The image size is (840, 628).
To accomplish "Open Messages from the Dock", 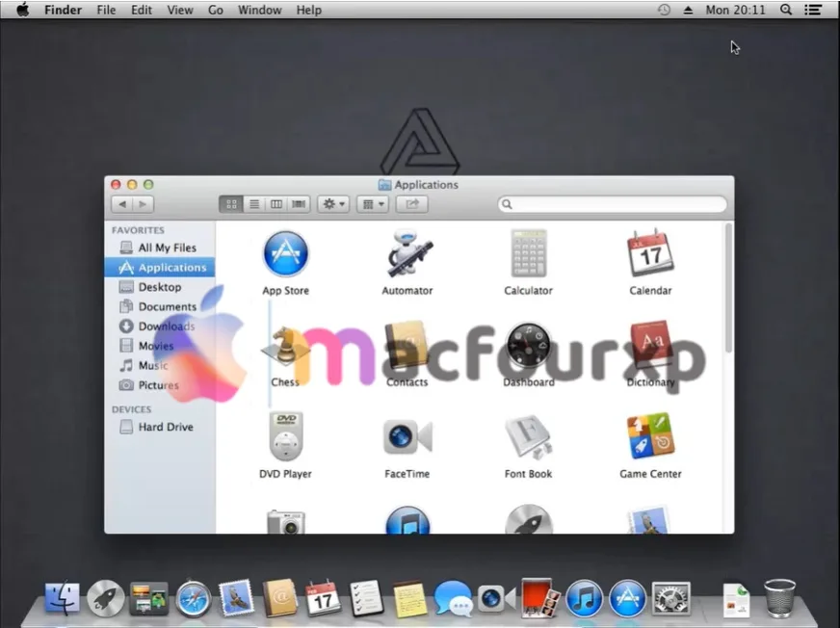I will (453, 598).
